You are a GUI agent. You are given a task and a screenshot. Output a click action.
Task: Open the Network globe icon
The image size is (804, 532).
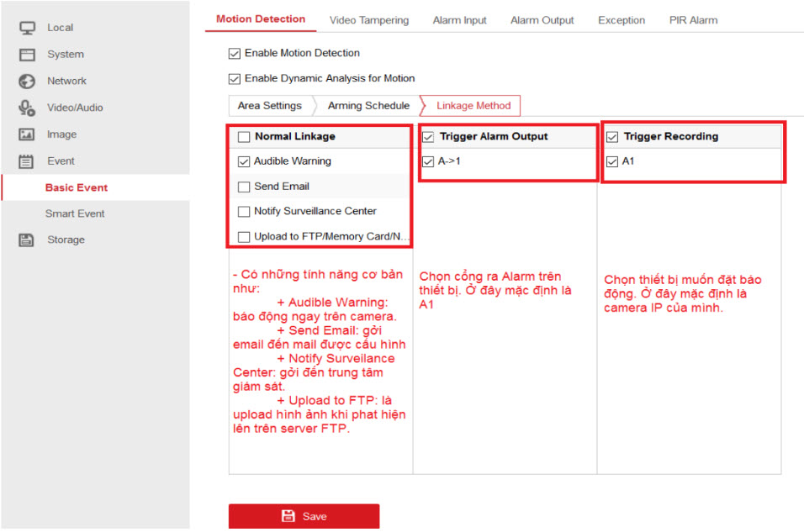point(27,82)
